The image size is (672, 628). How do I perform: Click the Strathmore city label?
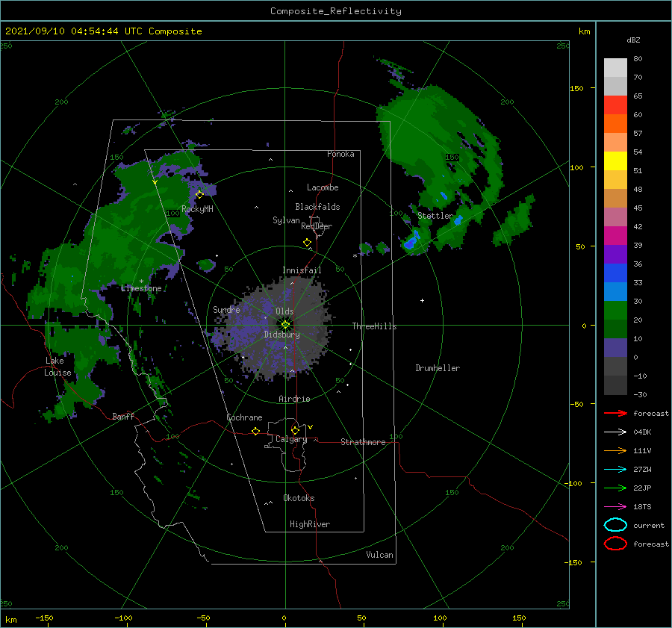click(363, 442)
